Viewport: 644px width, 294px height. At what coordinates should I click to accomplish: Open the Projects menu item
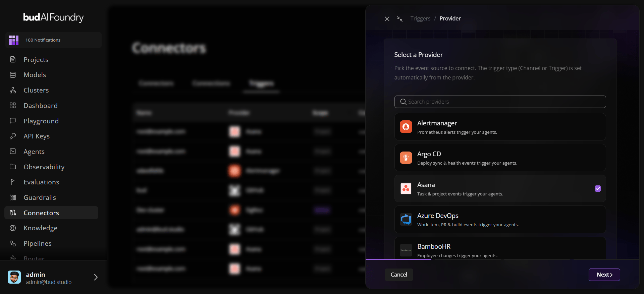click(51, 60)
